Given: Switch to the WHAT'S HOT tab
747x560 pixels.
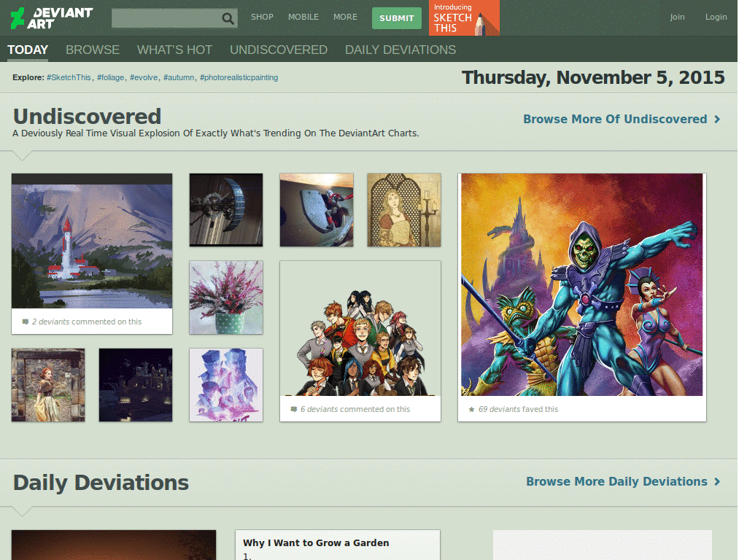Looking at the screenshot, I should [x=174, y=50].
